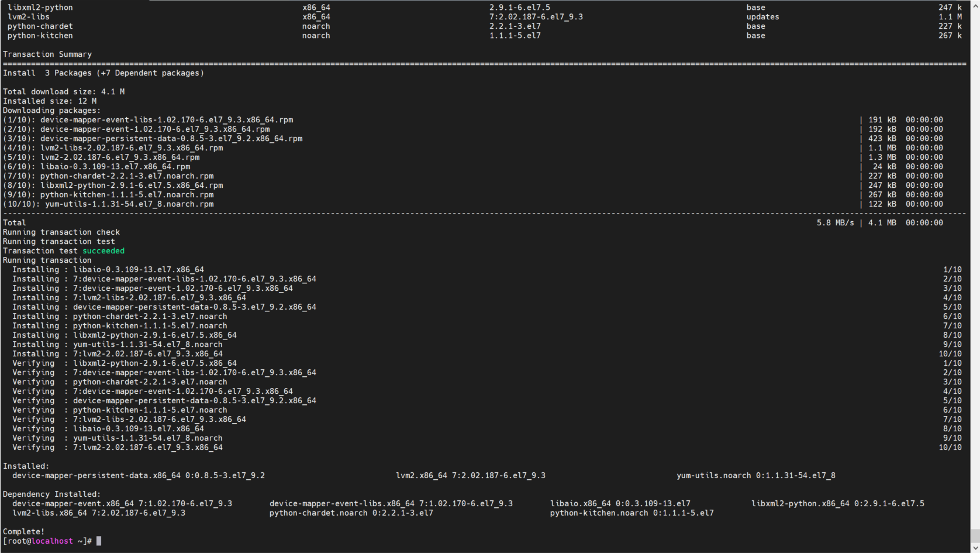Click the "Running transaction check" line
The image size is (980, 553).
coord(61,232)
